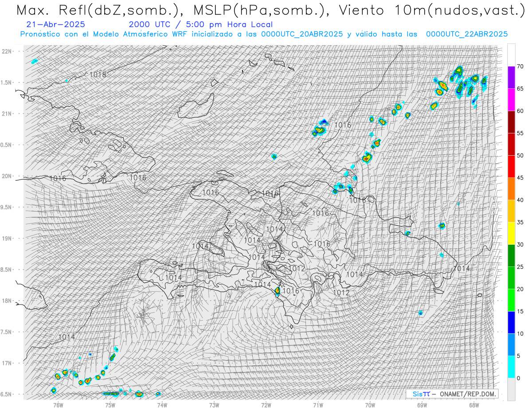Click the cyan 0–5 dBZ legend band
This screenshot has width=532, height=411.
[x=511, y=367]
